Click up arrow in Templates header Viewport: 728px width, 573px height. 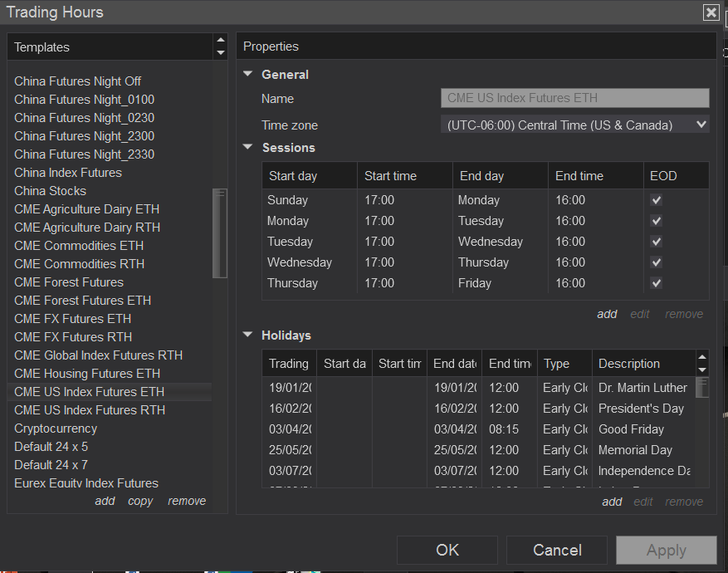click(x=220, y=41)
